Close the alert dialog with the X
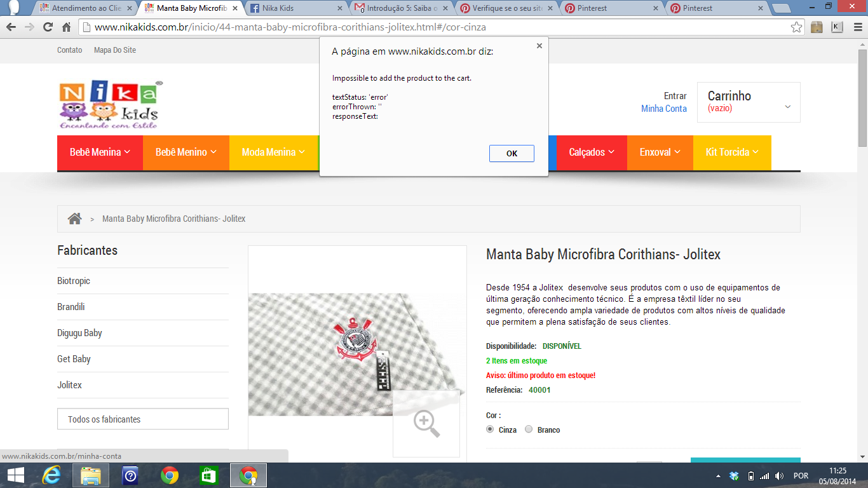The height and width of the screenshot is (488, 868). (539, 46)
